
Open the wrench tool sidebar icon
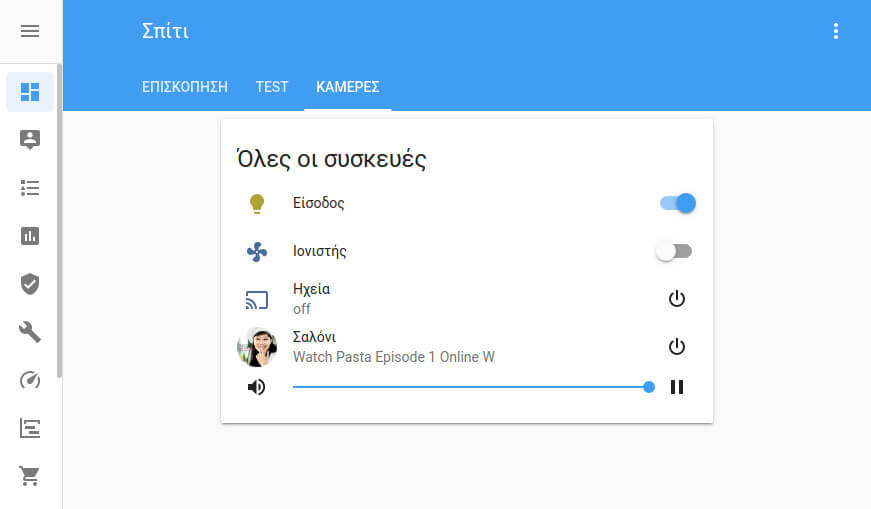click(30, 332)
